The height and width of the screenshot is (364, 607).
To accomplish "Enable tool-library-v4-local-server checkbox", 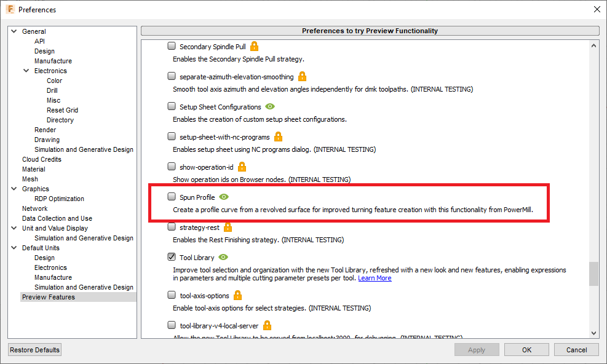I will 172,325.
